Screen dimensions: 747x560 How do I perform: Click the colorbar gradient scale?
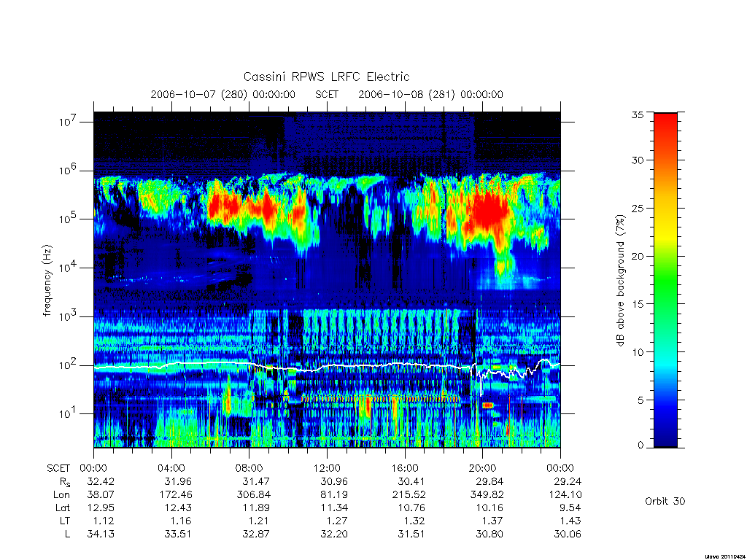[x=665, y=280]
